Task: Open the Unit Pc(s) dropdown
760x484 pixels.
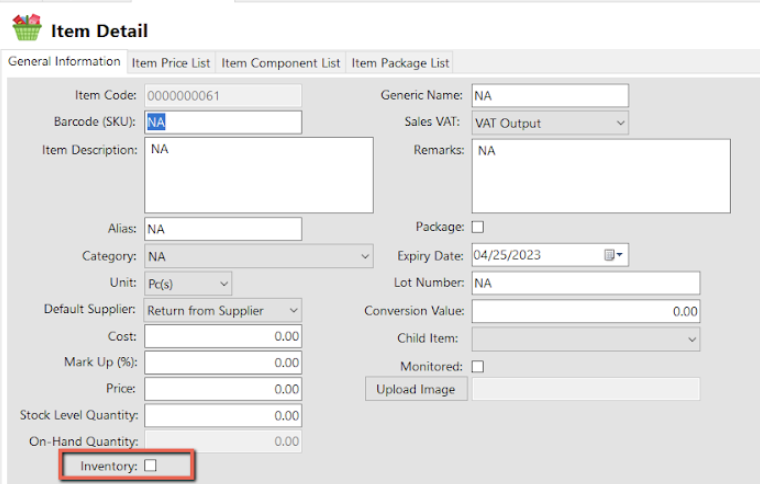Action: 188,283
